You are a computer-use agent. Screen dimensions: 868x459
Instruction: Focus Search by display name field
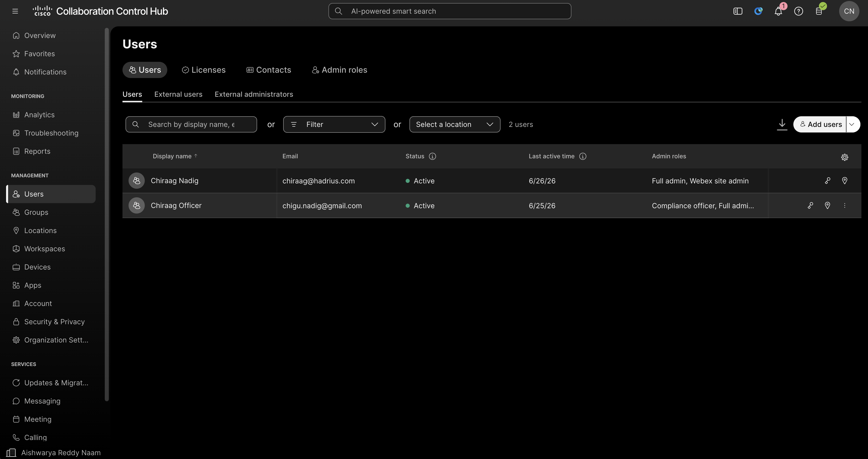191,124
